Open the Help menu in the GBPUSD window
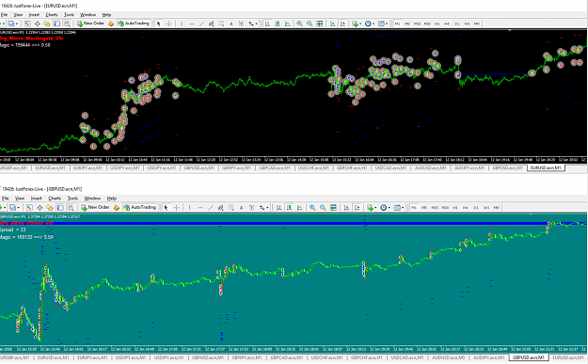Screen dimensions: 588x364 (112, 198)
